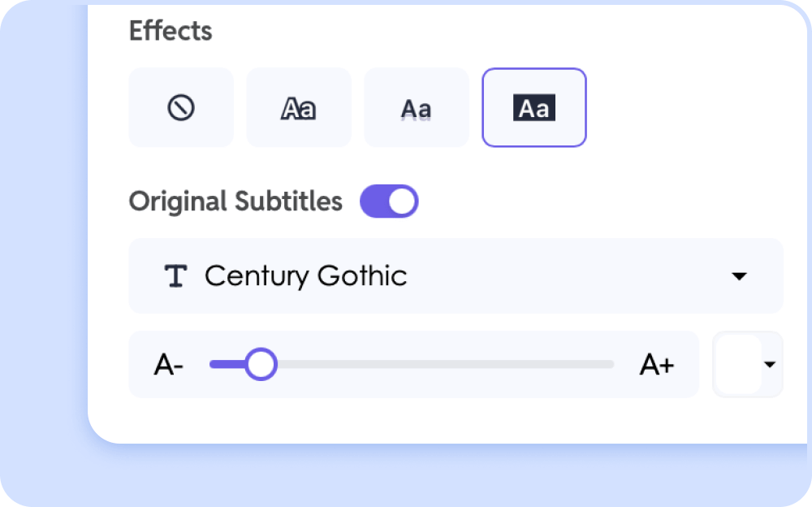Click the T font icon
812x507 pixels.
pos(175,276)
